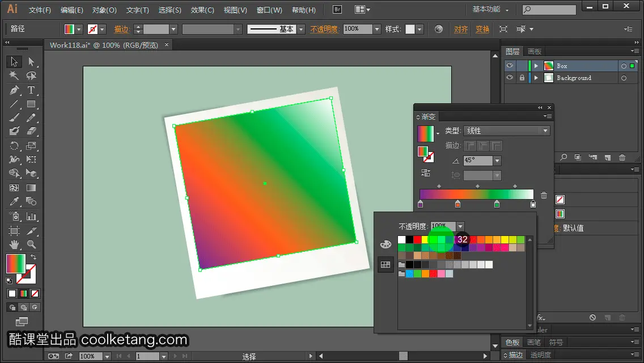Open workspace 基本功能 dropdown
Image resolution: width=644 pixels, height=363 pixels.
coord(490,9)
